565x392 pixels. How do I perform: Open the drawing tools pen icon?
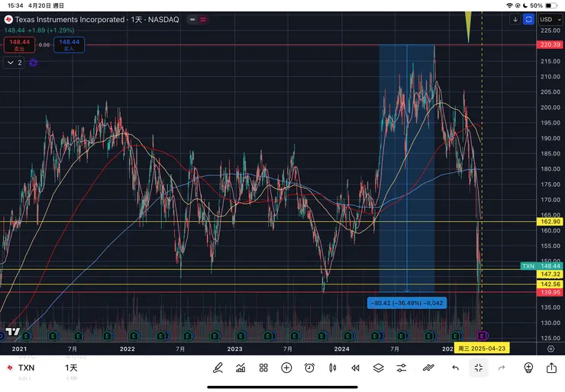pos(218,368)
